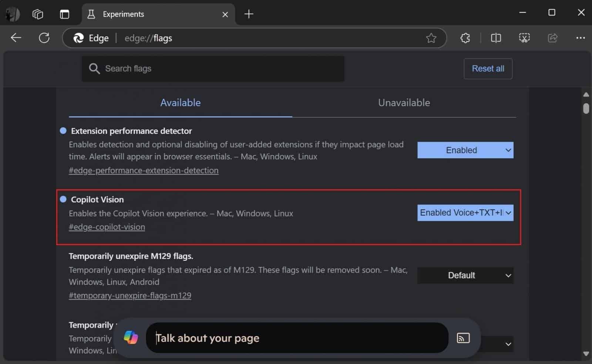Open the Copilot Vision state dropdown
The height and width of the screenshot is (364, 592).
point(465,213)
